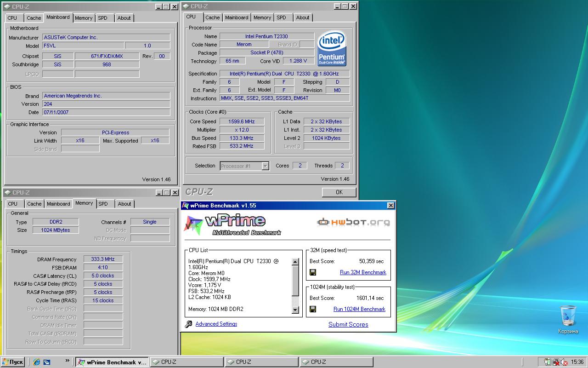This screenshot has height=368, width=588.
Task: Click the Level 2 cache value 1024 KBytes
Action: click(326, 138)
